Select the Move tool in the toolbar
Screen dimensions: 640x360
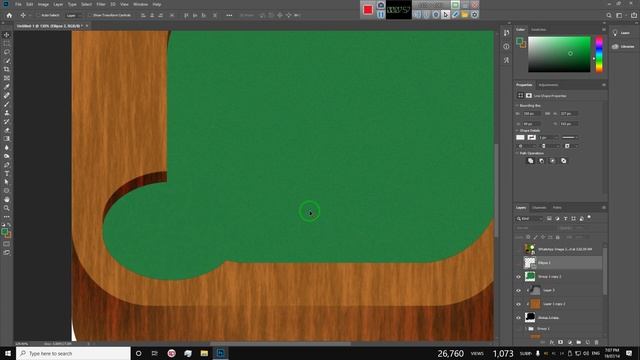pyautogui.click(x=7, y=35)
